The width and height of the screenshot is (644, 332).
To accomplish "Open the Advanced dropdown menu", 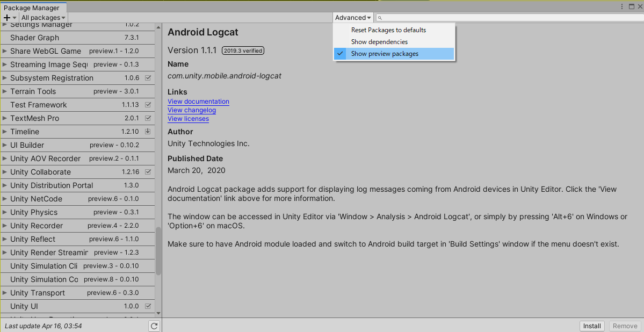I will click(x=353, y=18).
